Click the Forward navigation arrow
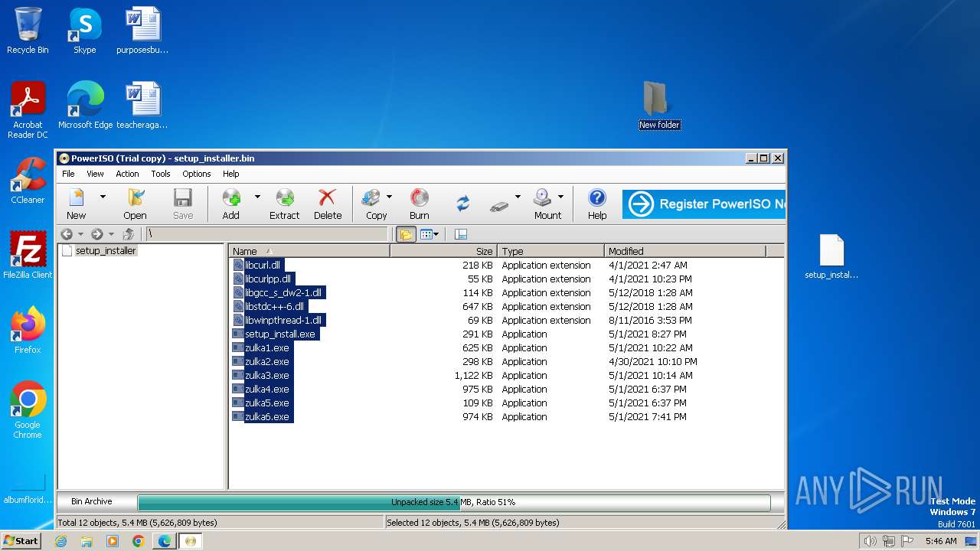Screen dimensions: 980x551 coord(97,234)
